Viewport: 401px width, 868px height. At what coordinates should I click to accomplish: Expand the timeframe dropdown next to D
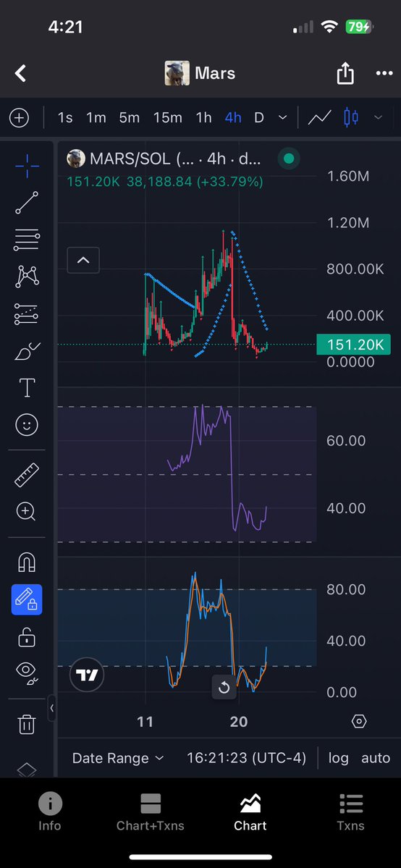(x=282, y=117)
